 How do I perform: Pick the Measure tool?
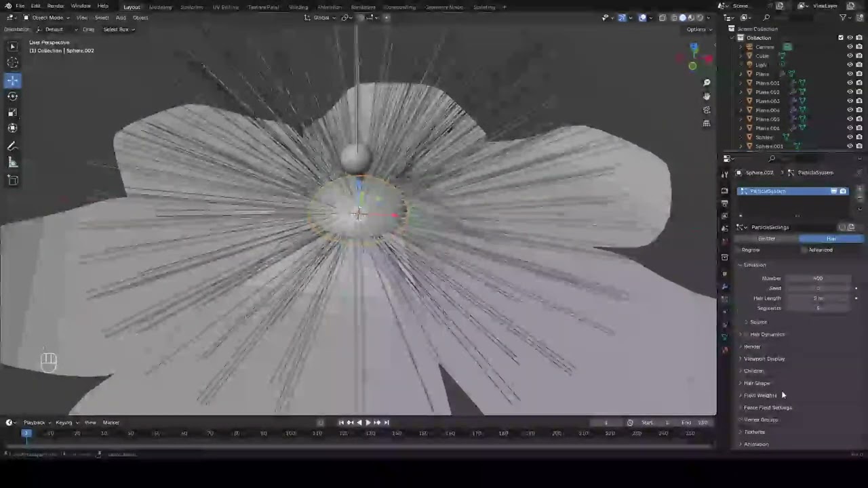coord(13,163)
